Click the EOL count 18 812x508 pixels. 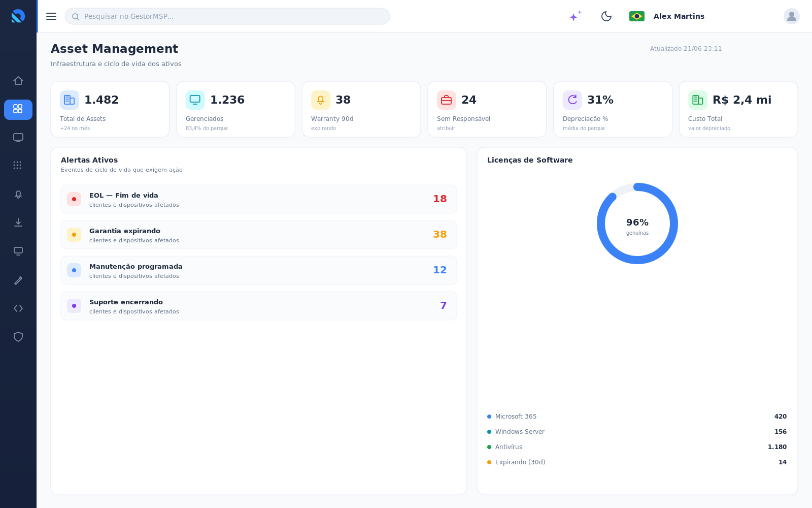tap(440, 199)
